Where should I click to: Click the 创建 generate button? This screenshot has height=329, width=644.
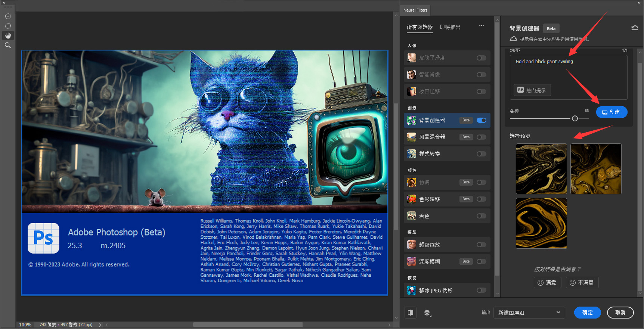(x=612, y=112)
